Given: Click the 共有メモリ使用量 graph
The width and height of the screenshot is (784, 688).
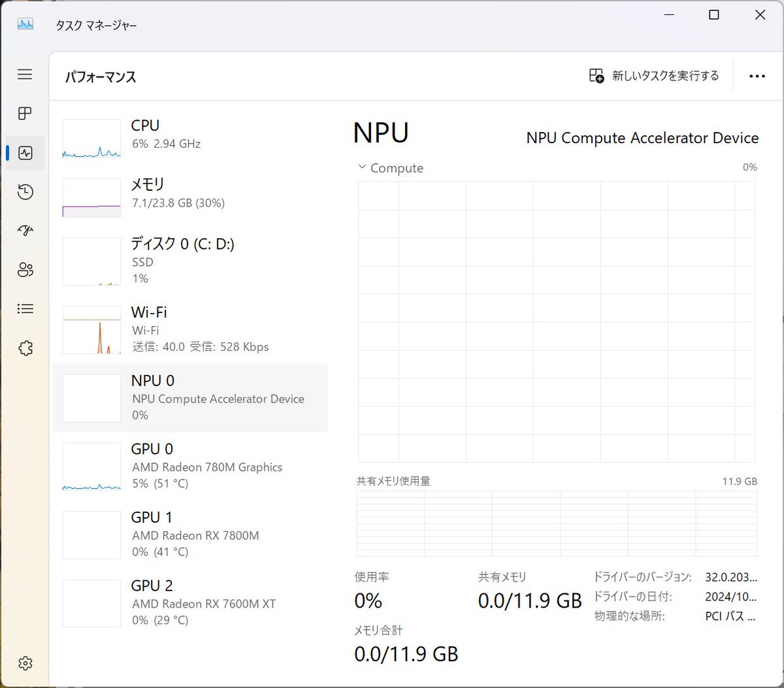Looking at the screenshot, I should click(557, 523).
